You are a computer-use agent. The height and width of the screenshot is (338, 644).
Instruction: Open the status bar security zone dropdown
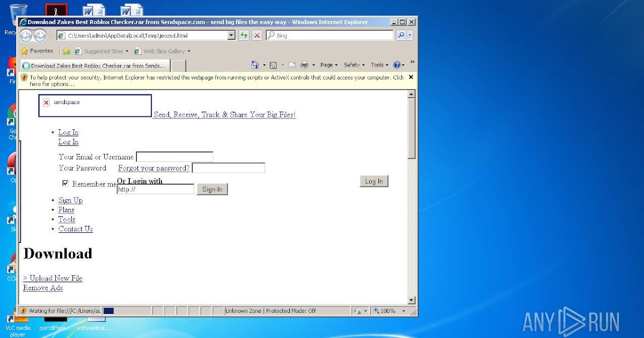point(366,311)
